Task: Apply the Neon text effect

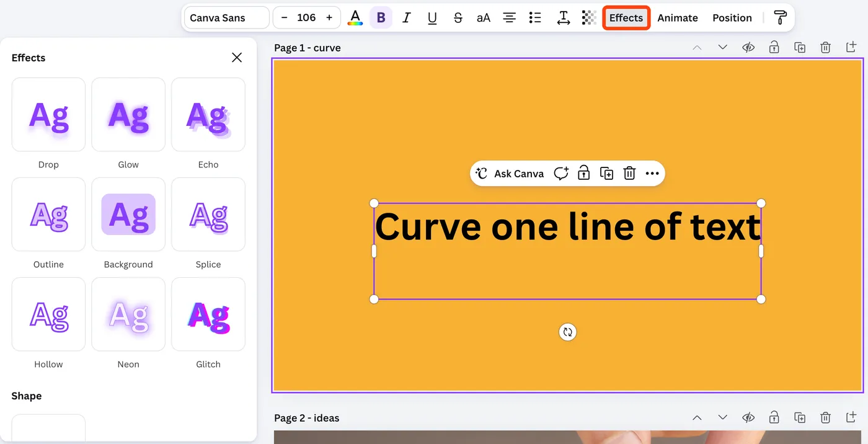Action: point(128,314)
